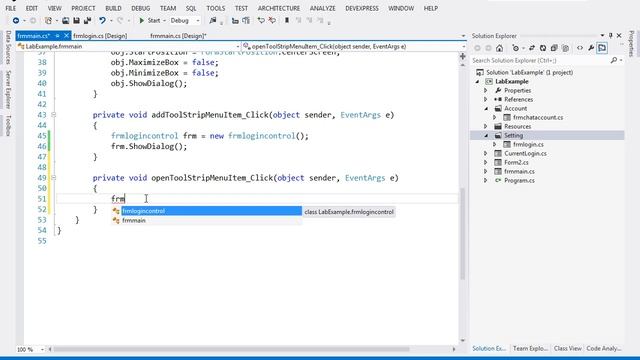Click Pending Changes Filter icon in Solution Explorer

[x=516, y=48]
